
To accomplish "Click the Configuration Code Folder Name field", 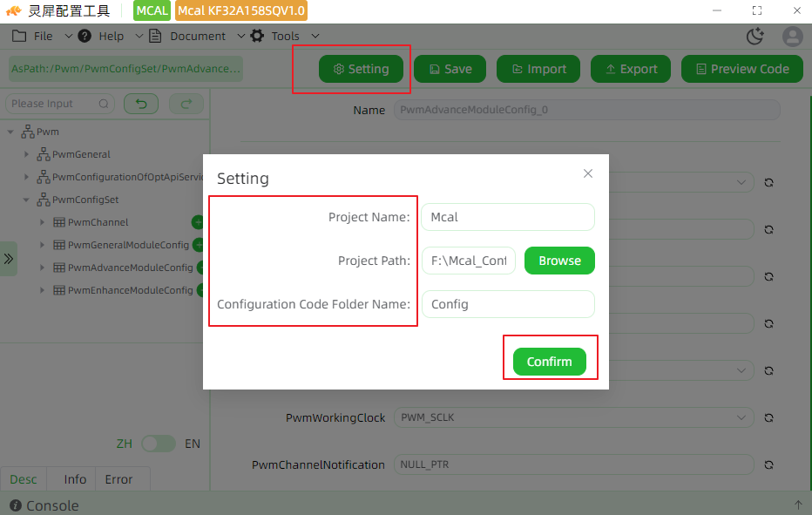I will click(x=508, y=304).
